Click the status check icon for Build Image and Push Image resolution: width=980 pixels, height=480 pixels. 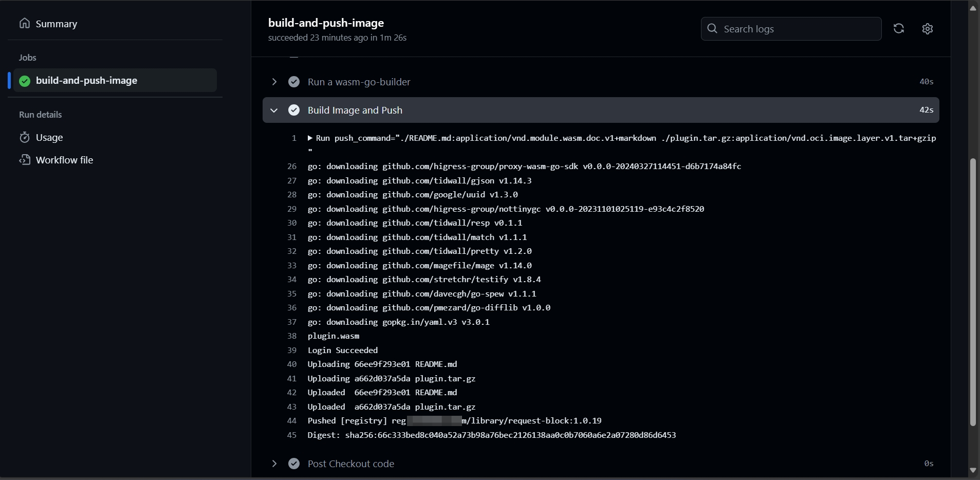click(294, 110)
